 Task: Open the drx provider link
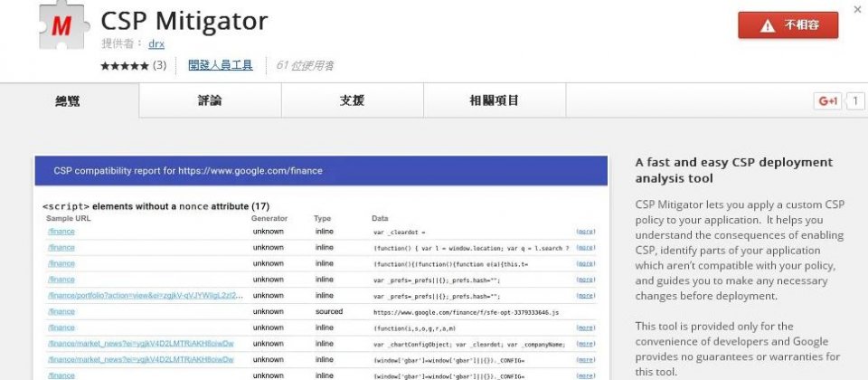click(x=156, y=43)
